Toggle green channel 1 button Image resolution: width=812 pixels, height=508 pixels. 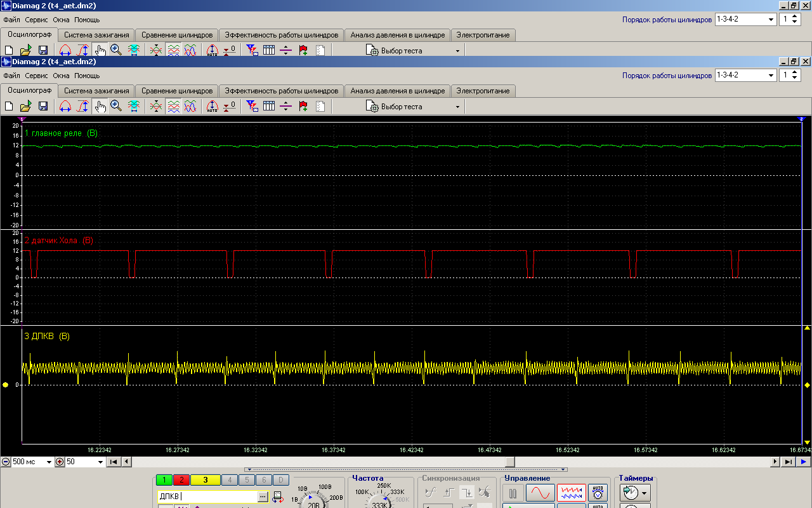point(164,481)
